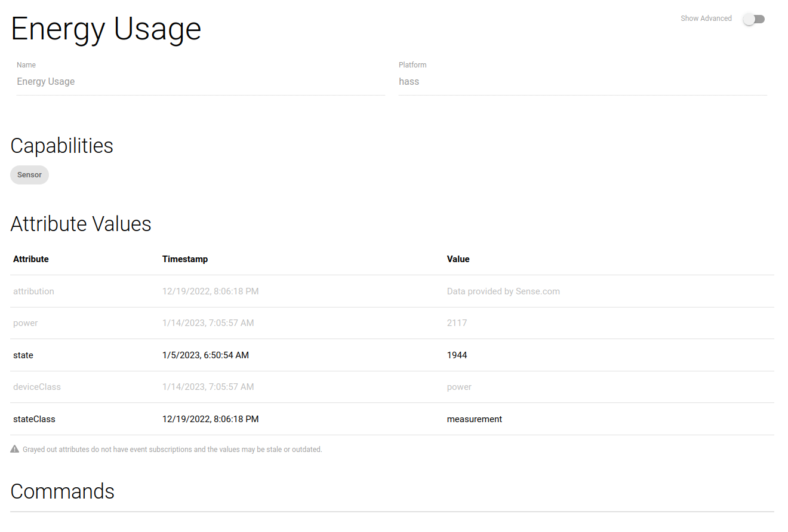The width and height of the screenshot is (788, 532).
Task: Click the Platform field showing hass
Action: [583, 81]
